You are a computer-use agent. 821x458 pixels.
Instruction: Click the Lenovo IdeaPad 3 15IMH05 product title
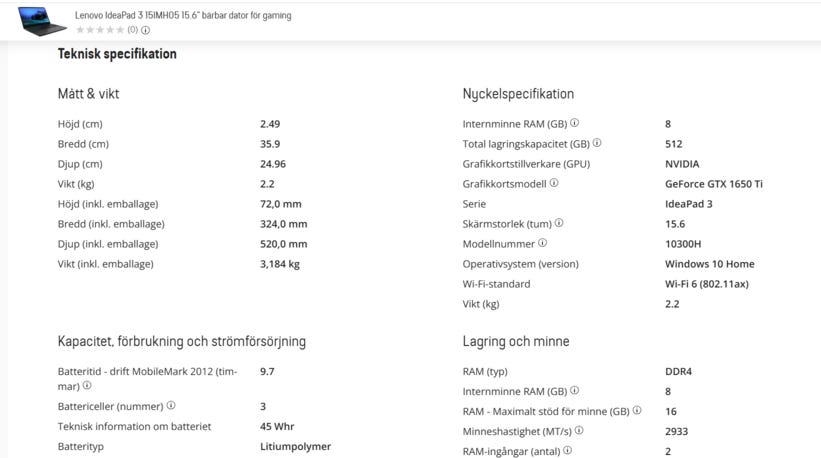pyautogui.click(x=183, y=15)
